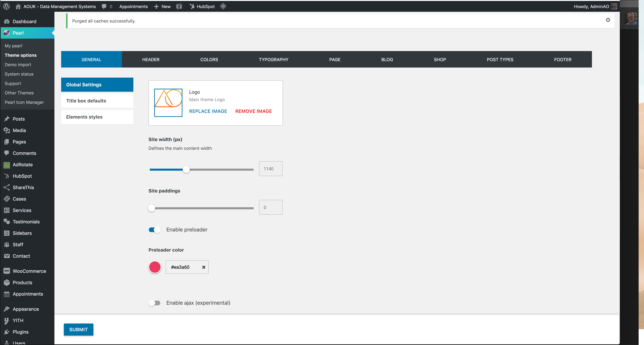The image size is (644, 345).
Task: Enable ajax (experimental) toggle
Action: (155, 303)
